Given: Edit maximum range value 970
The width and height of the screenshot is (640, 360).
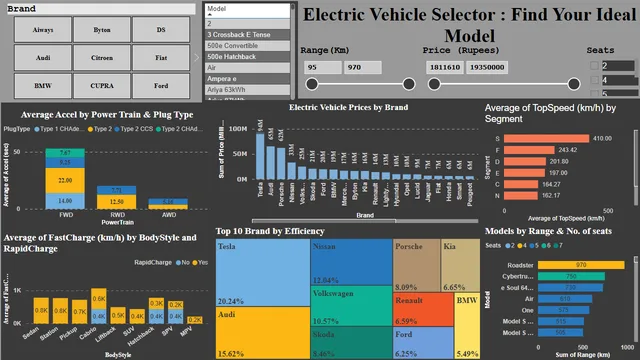Looking at the screenshot, I should pos(362,67).
